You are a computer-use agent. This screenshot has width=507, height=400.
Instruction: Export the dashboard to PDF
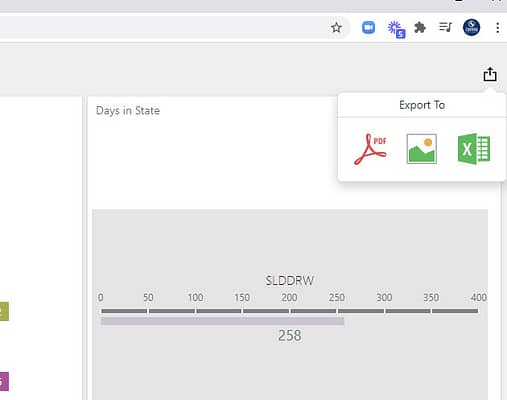click(x=370, y=149)
